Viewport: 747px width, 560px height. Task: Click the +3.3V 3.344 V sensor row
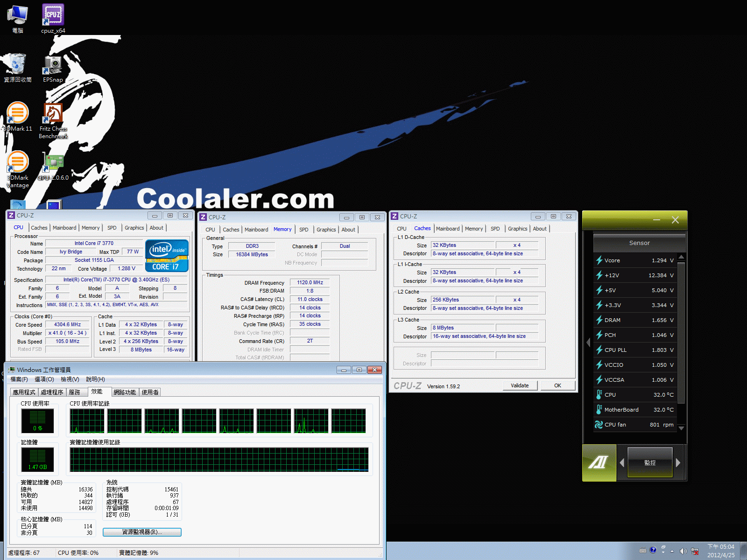635,305
